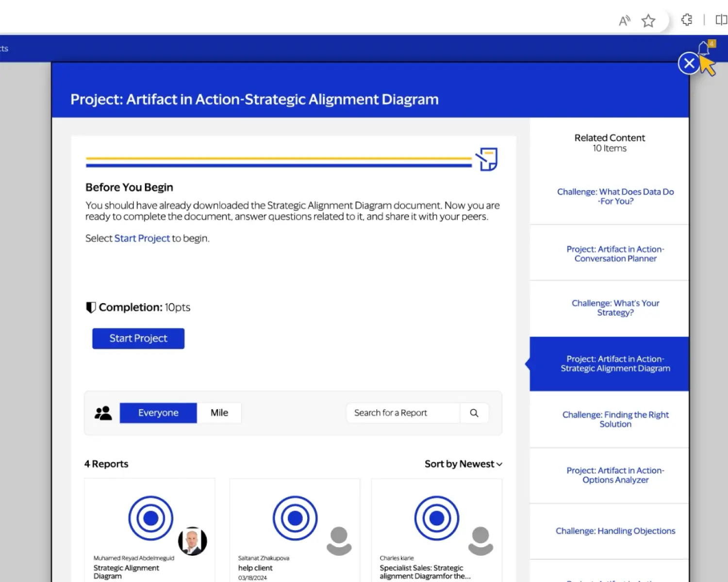Open Project: Artifact in Action-Options Analyzer

615,475
